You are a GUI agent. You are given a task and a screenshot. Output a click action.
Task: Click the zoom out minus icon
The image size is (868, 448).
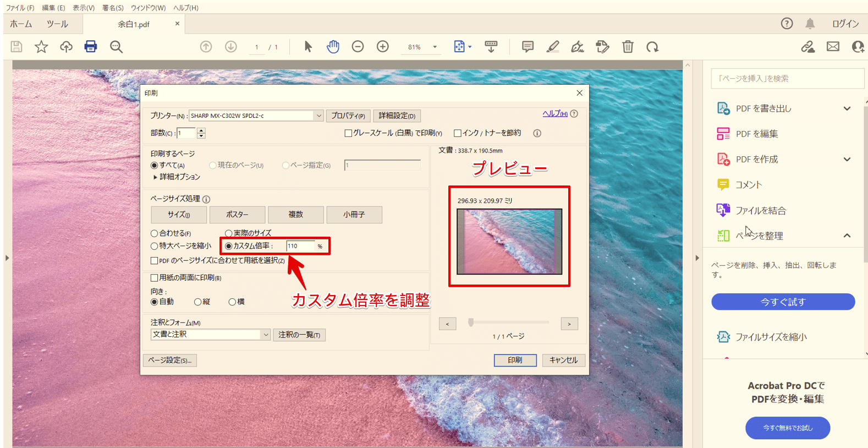pos(358,47)
